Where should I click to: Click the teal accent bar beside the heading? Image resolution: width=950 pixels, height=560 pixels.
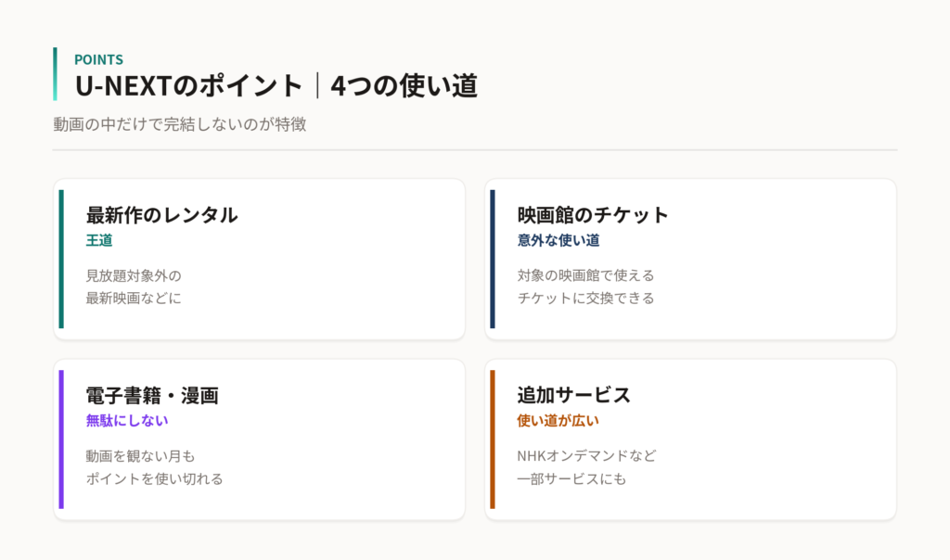[55, 74]
